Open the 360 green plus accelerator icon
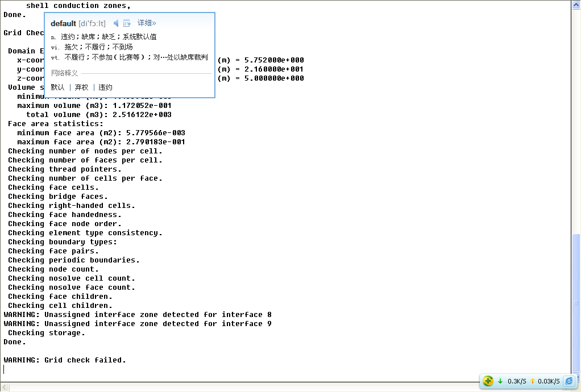Image resolution: width=581 pixels, height=392 pixels. click(488, 381)
